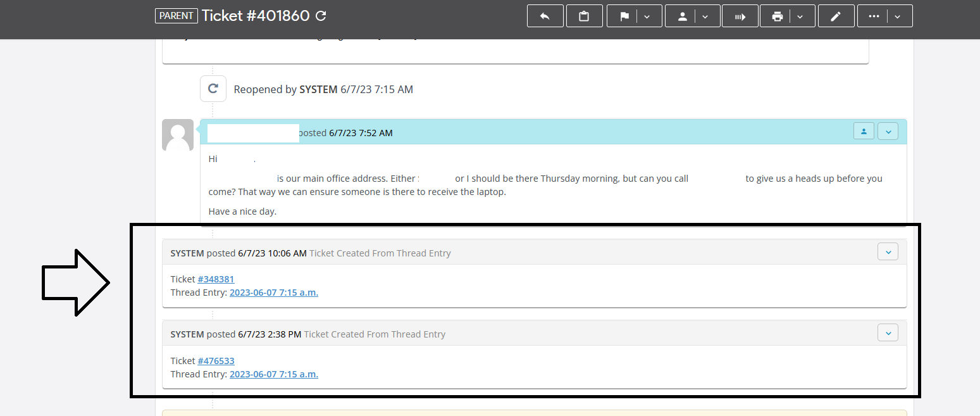This screenshot has height=416, width=980.
Task: Open dropdown arrow next to printer icon
Action: (800, 16)
